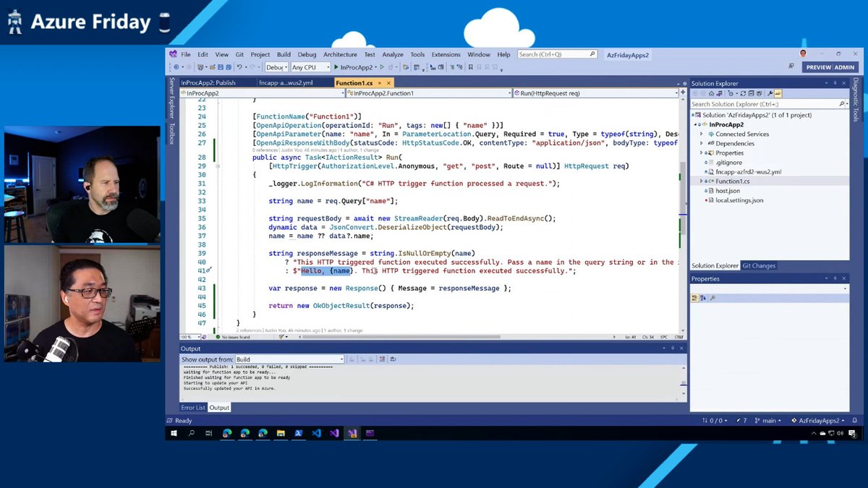Screen dimensions: 868x488
Task: Open Run(HttpRequest req) member dropdown
Action: tap(596, 93)
